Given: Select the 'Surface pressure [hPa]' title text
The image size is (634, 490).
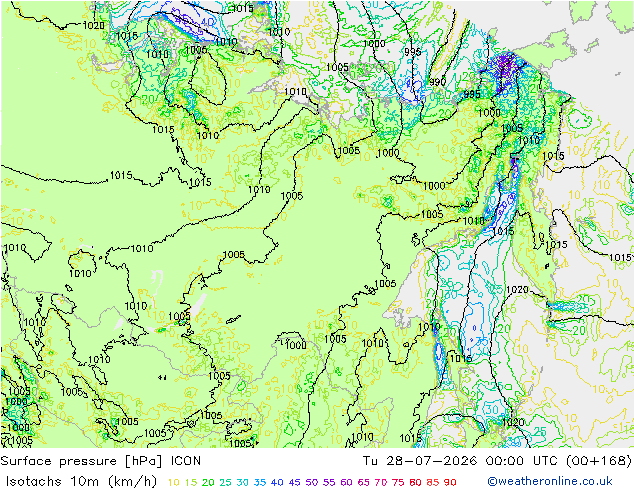Looking at the screenshot, I should click(x=81, y=461).
